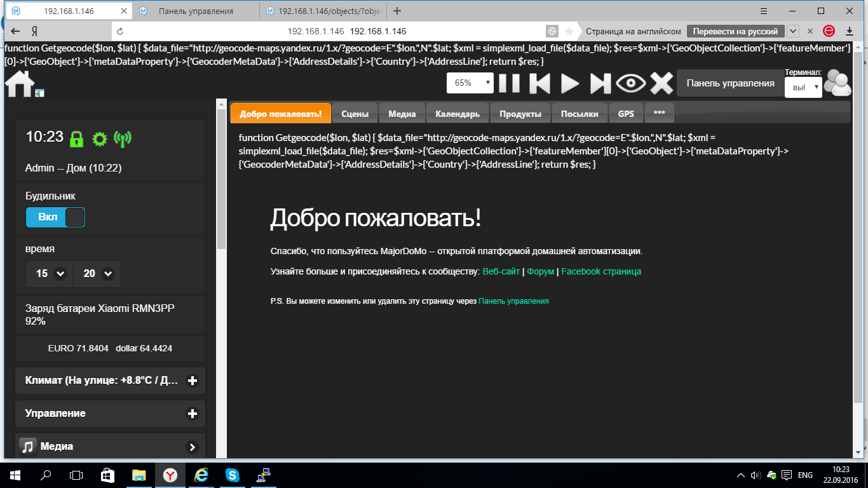Switch to the Панель управления browser tab
This screenshot has width=868, height=488.
(x=196, y=11)
